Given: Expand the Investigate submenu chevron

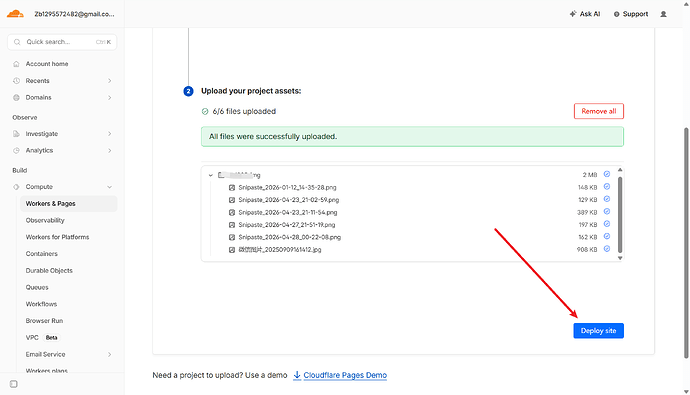Looking at the screenshot, I should click(110, 134).
